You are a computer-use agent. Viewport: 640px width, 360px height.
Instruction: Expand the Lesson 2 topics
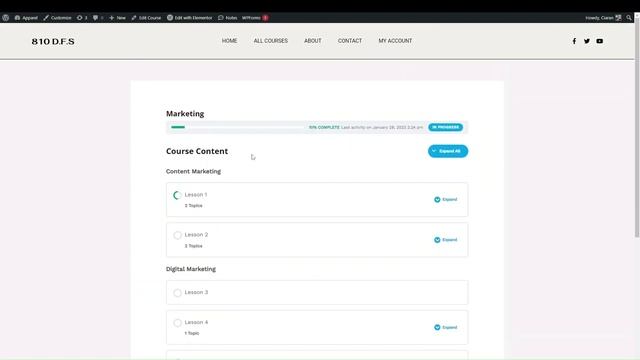(x=446, y=240)
